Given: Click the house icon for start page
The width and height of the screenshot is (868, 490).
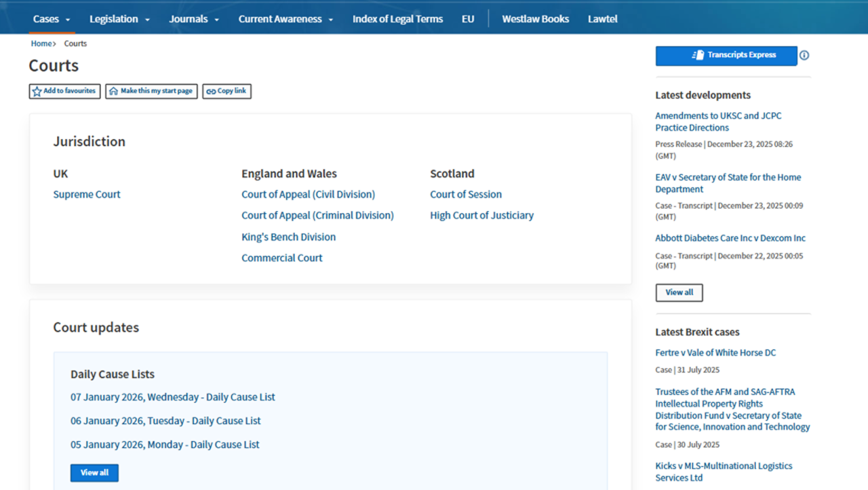Looking at the screenshot, I should point(113,92).
